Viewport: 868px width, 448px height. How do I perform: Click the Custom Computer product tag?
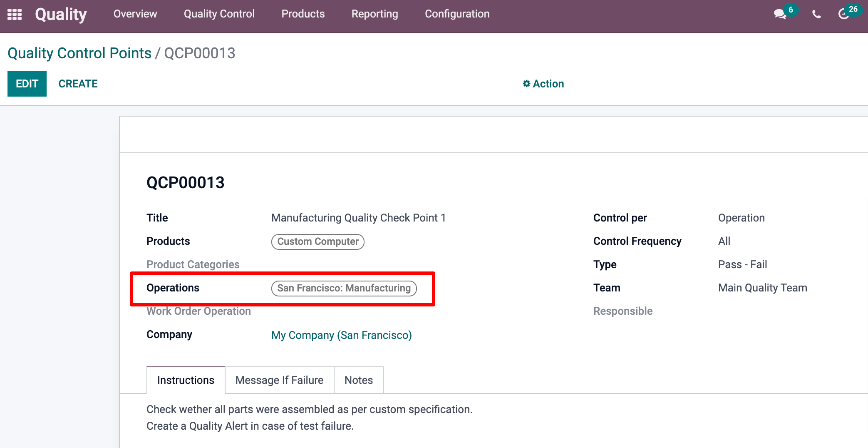[x=317, y=242]
